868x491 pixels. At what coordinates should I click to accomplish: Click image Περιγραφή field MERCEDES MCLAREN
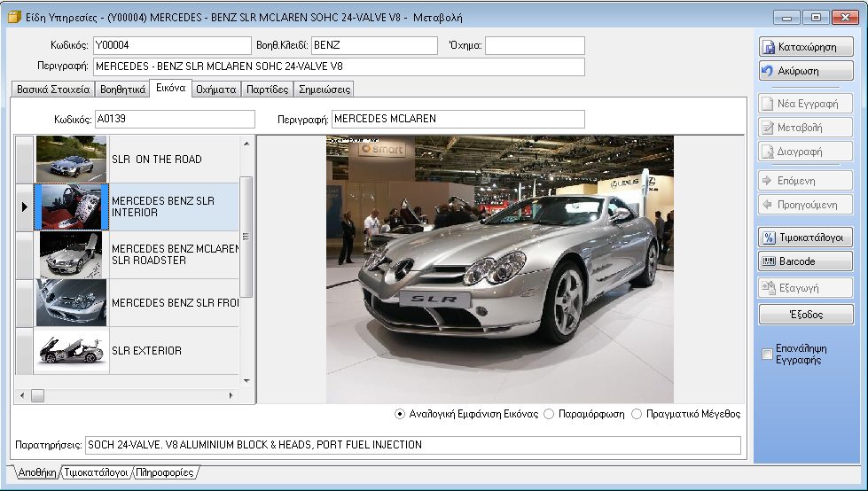click(458, 119)
